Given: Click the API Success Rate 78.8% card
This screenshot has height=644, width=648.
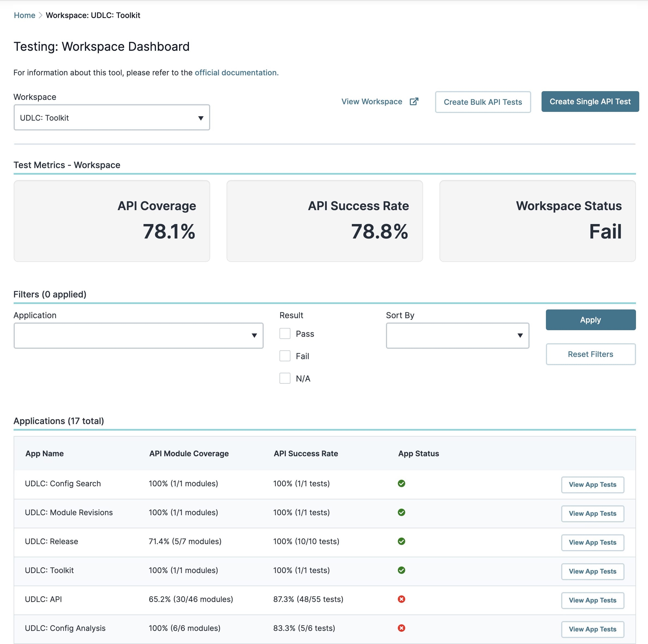Looking at the screenshot, I should pyautogui.click(x=325, y=221).
